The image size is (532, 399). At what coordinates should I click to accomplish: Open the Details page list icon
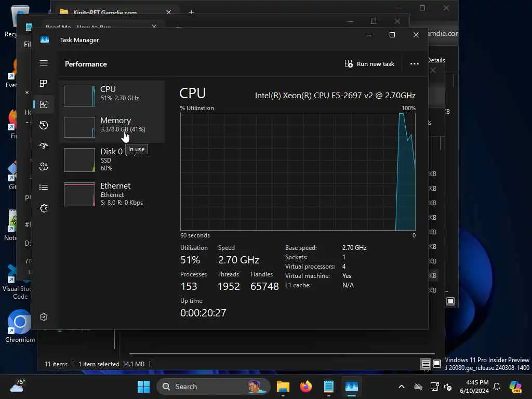[44, 187]
